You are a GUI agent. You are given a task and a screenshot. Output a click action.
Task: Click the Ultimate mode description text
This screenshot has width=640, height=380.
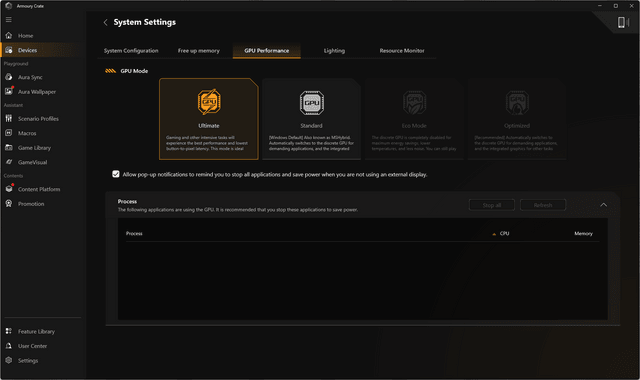pos(207,143)
